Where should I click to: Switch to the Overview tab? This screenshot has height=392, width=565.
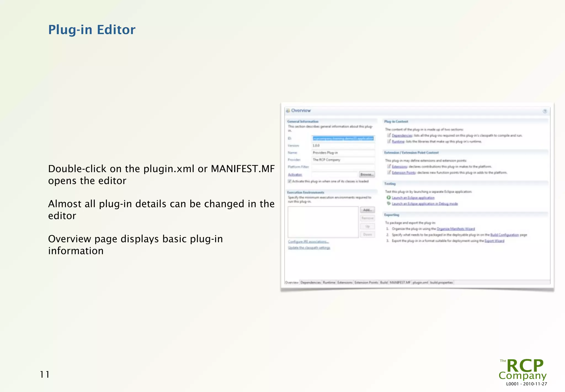292,282
